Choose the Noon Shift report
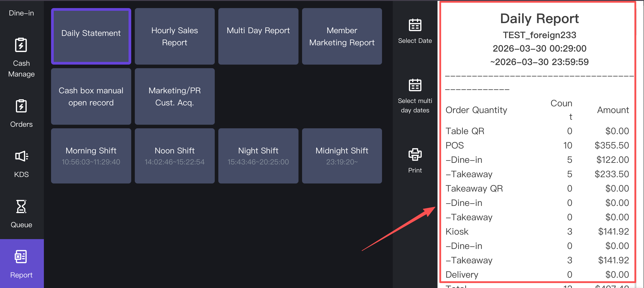The height and width of the screenshot is (288, 644). click(x=174, y=156)
